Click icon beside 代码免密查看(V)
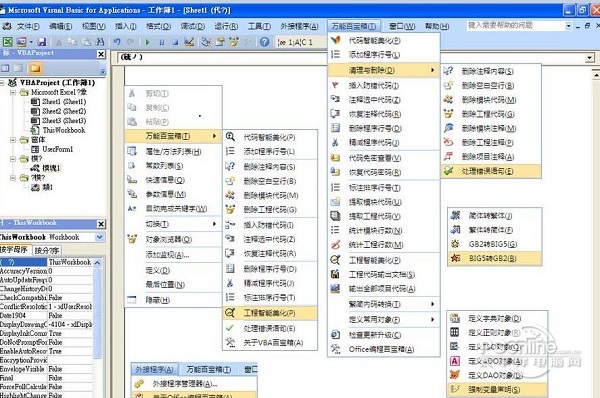The width and height of the screenshot is (600, 398). pos(335,157)
